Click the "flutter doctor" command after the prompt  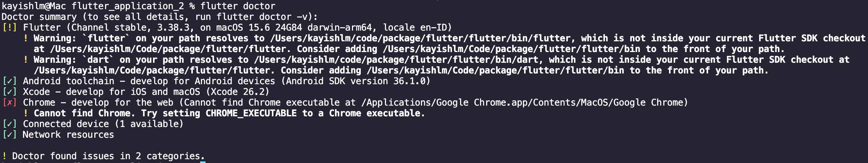tap(237, 6)
